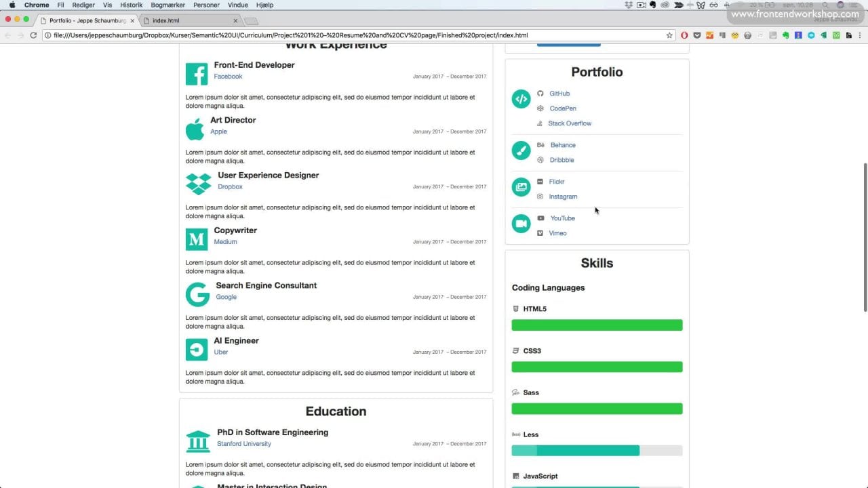Click the JavaScript icon in Skills
The height and width of the screenshot is (488, 868).
point(516,476)
